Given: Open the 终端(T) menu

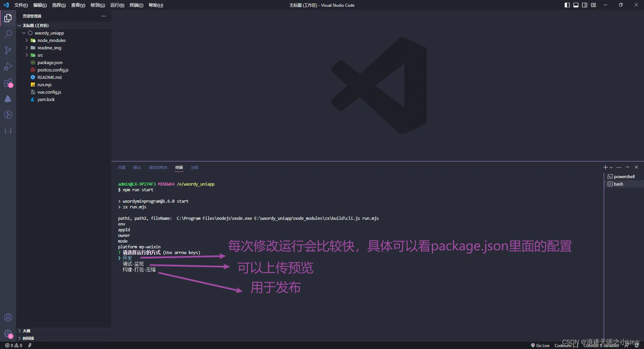Looking at the screenshot, I should click(x=137, y=5).
